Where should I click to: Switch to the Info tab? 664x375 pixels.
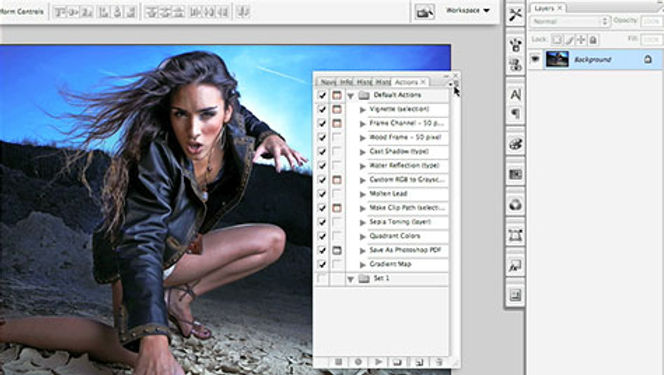click(x=346, y=82)
